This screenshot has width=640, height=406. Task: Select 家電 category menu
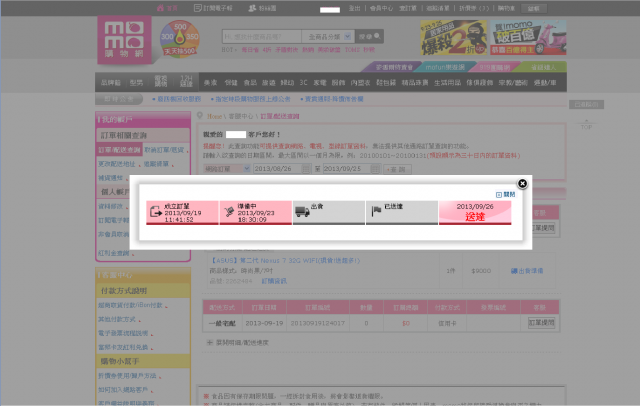[320, 83]
